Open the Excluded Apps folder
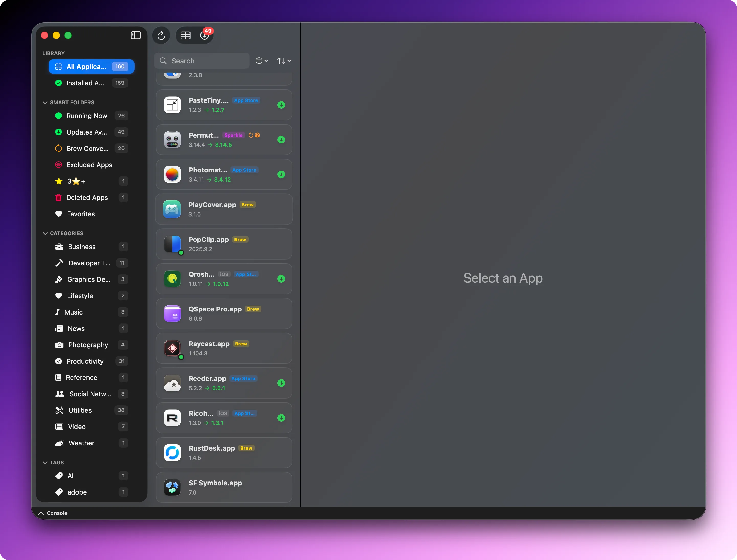 tap(91, 165)
